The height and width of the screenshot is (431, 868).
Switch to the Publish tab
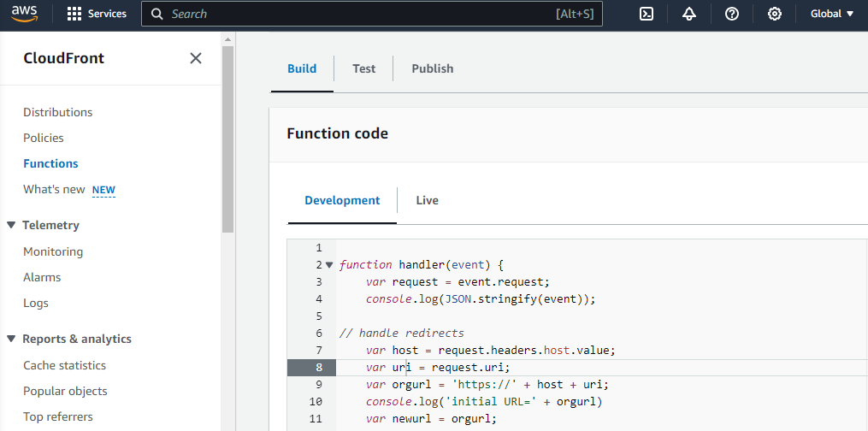click(433, 68)
